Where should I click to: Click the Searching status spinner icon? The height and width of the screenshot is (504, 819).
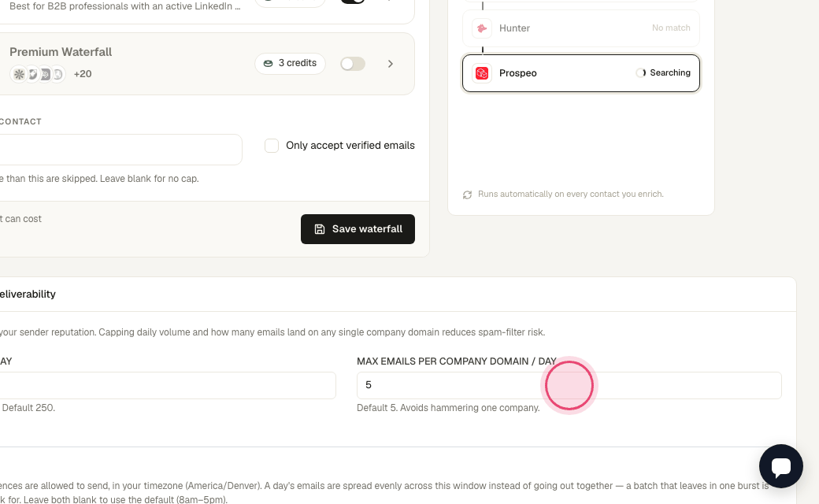pos(641,72)
